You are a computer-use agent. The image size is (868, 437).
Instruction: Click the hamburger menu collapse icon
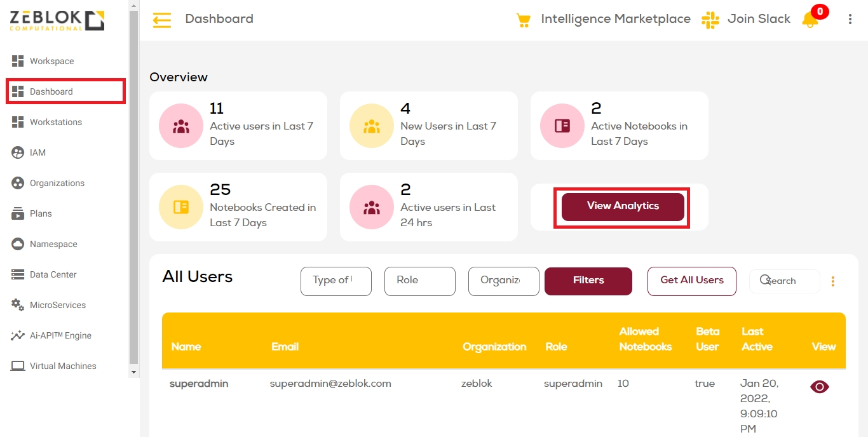(162, 20)
